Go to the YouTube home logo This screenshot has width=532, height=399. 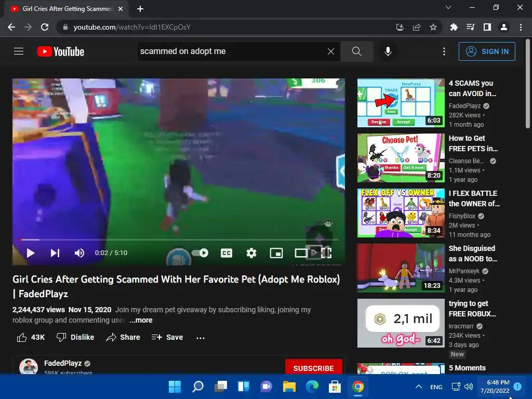(x=61, y=51)
